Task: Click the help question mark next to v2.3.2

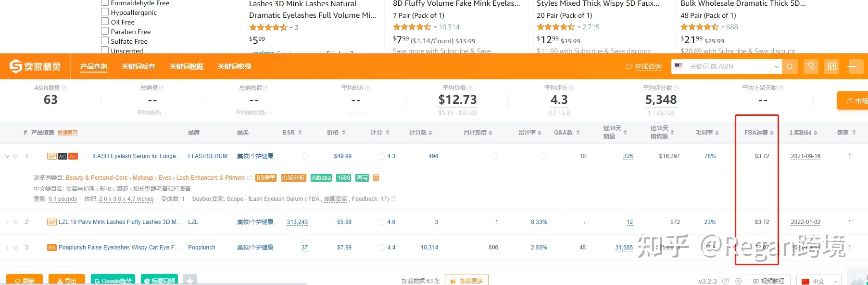Action: click(726, 281)
